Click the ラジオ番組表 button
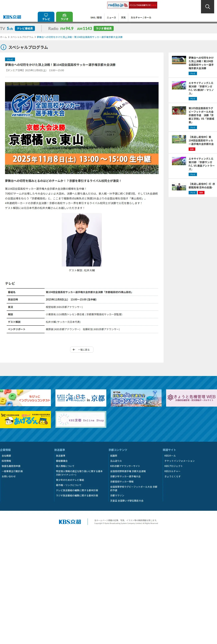 click(x=104, y=28)
